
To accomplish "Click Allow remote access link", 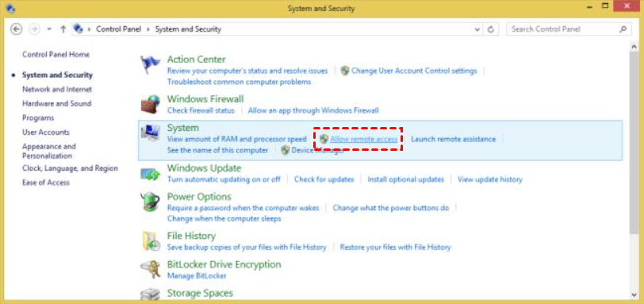I will tap(364, 139).
